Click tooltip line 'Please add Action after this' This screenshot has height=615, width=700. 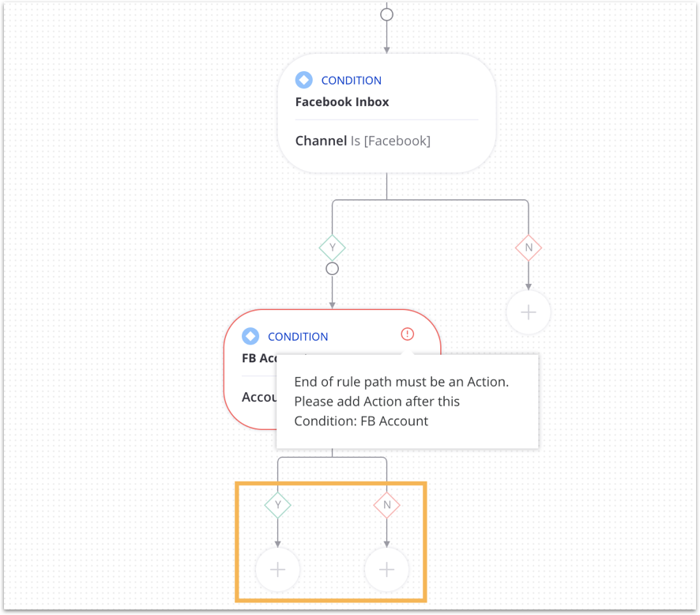[377, 402]
